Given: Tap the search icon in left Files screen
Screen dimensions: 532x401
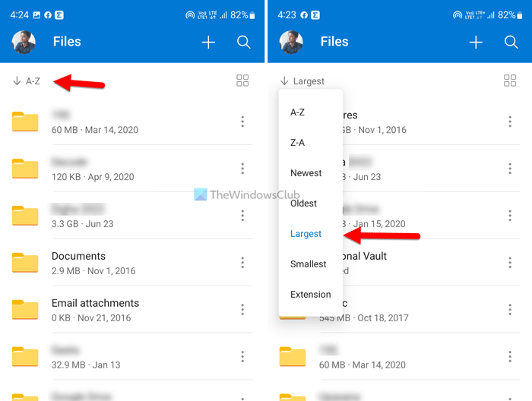Looking at the screenshot, I should (x=244, y=43).
